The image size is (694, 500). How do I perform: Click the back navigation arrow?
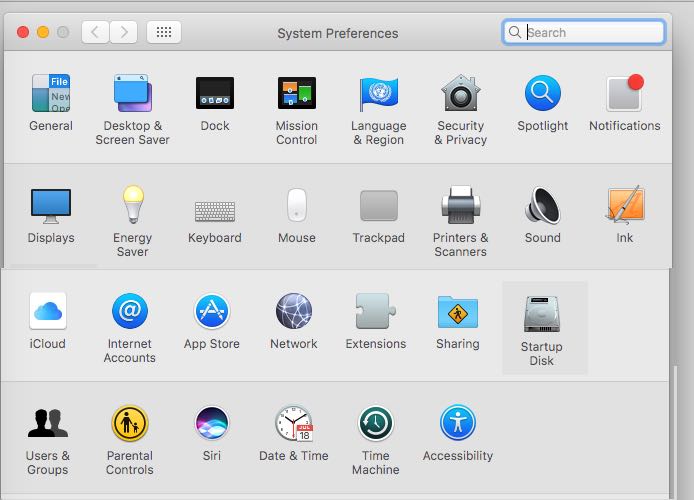coord(95,32)
